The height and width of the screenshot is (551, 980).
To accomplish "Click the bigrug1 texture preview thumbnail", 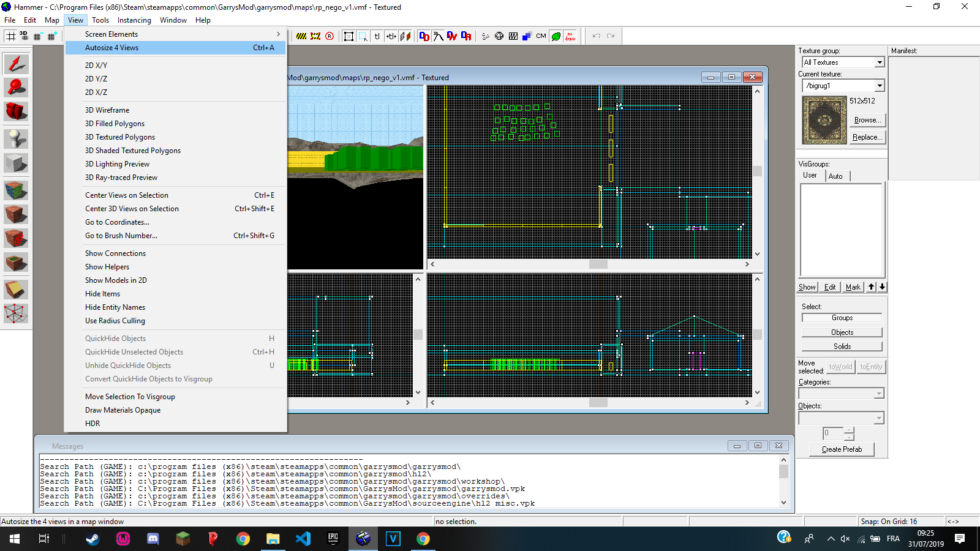I will [824, 120].
